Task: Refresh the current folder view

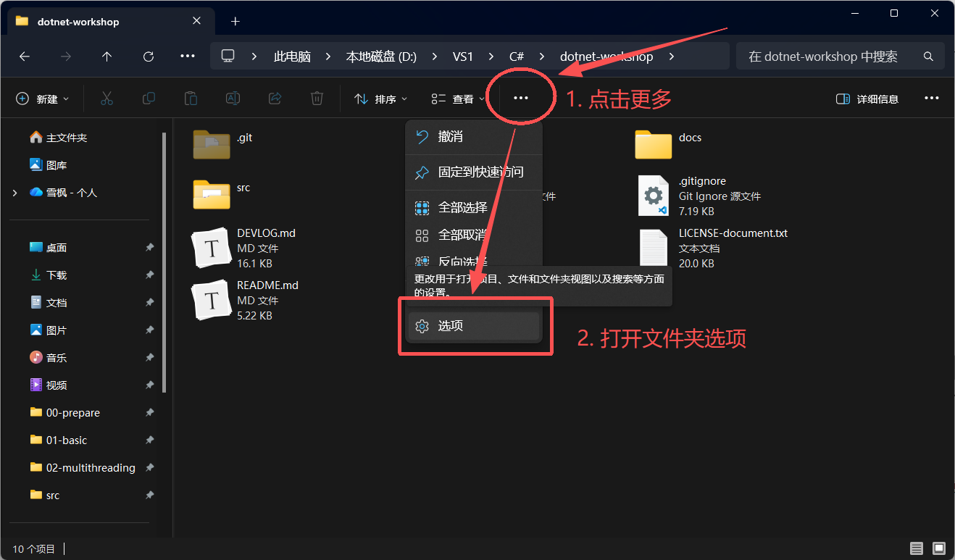Action: tap(149, 57)
